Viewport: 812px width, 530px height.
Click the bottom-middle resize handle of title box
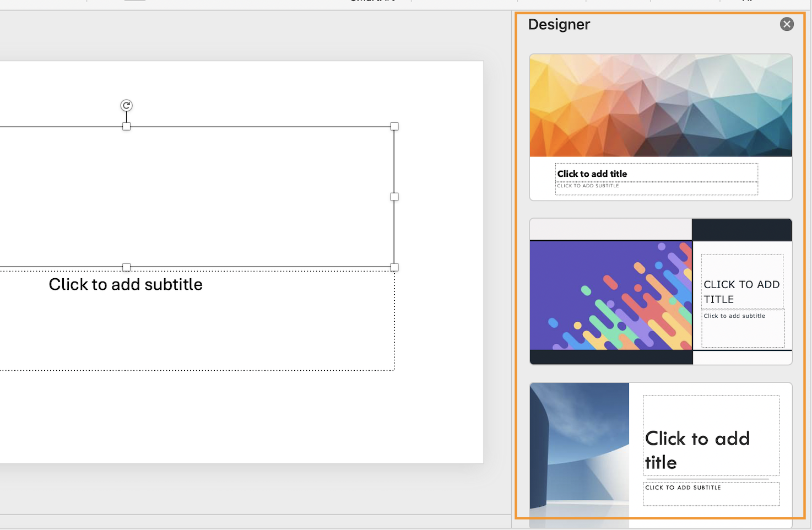coord(126,267)
